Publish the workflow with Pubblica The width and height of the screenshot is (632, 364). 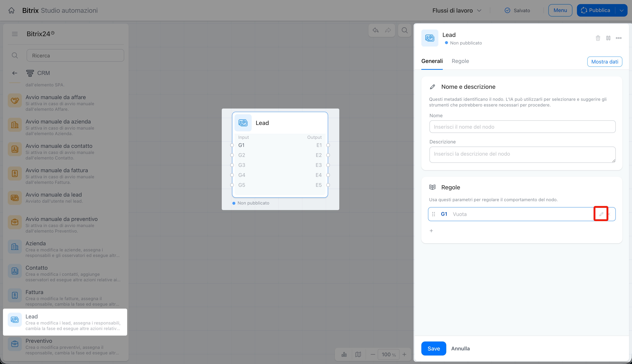[596, 10]
